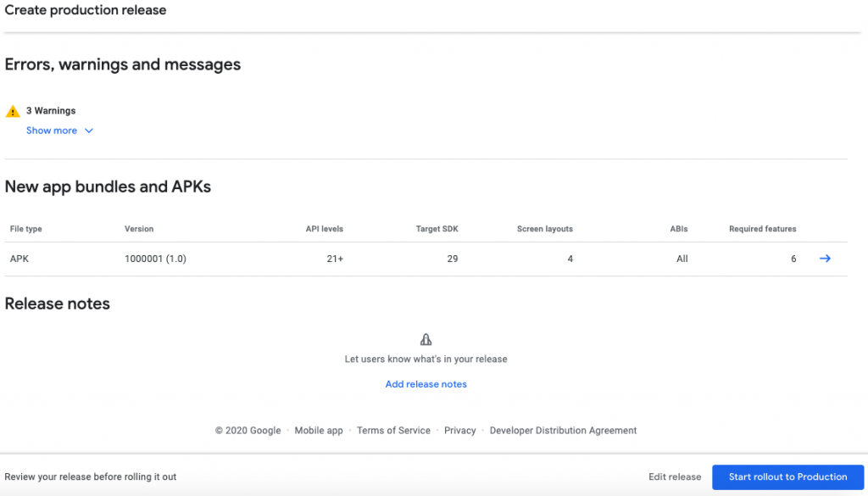The height and width of the screenshot is (496, 868).
Task: Select the Target SDK column header
Action: 437,229
